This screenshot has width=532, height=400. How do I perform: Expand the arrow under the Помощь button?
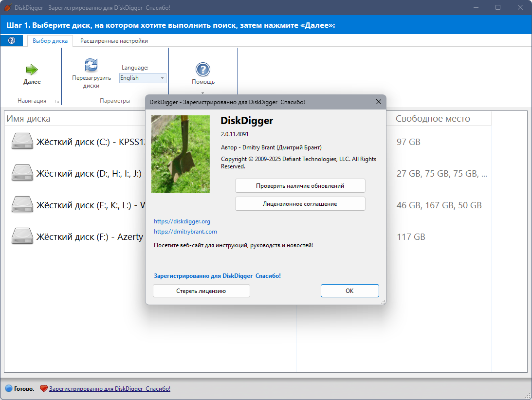[x=203, y=93]
